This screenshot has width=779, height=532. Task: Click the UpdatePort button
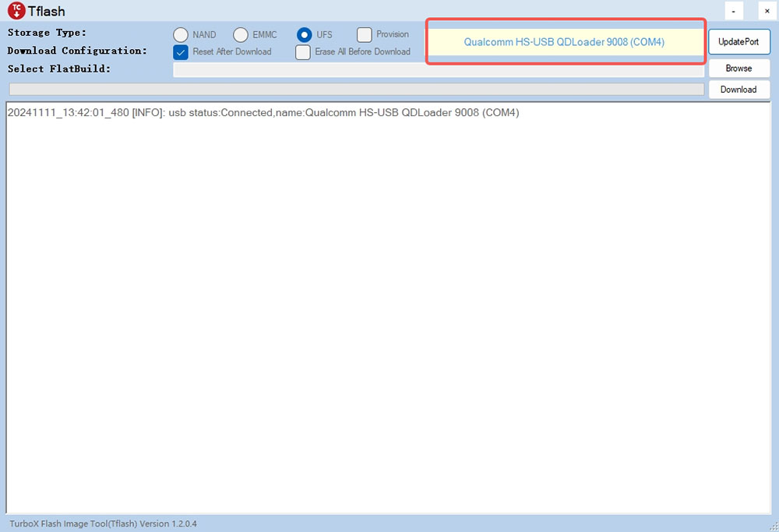click(738, 42)
